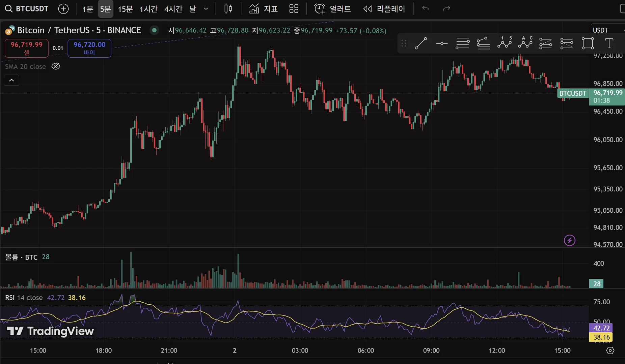This screenshot has width=625, height=364.
Task: Click the 21:00 time axis label
Action: 169,351
